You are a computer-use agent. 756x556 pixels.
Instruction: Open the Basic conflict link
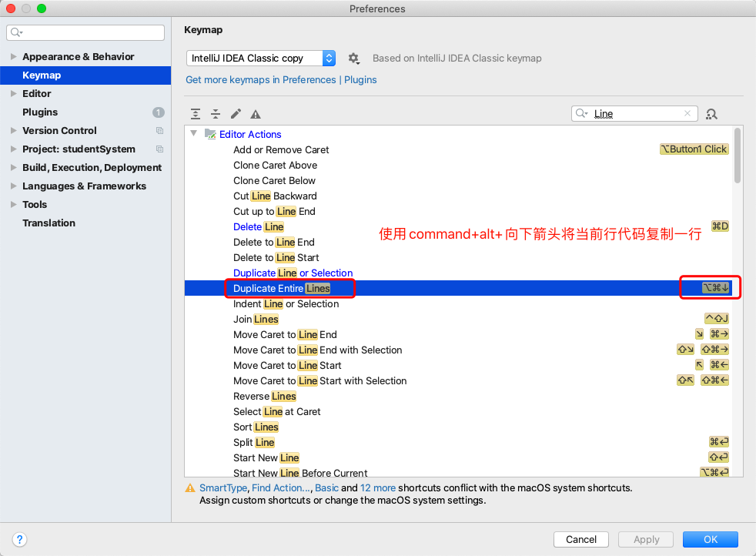[327, 488]
